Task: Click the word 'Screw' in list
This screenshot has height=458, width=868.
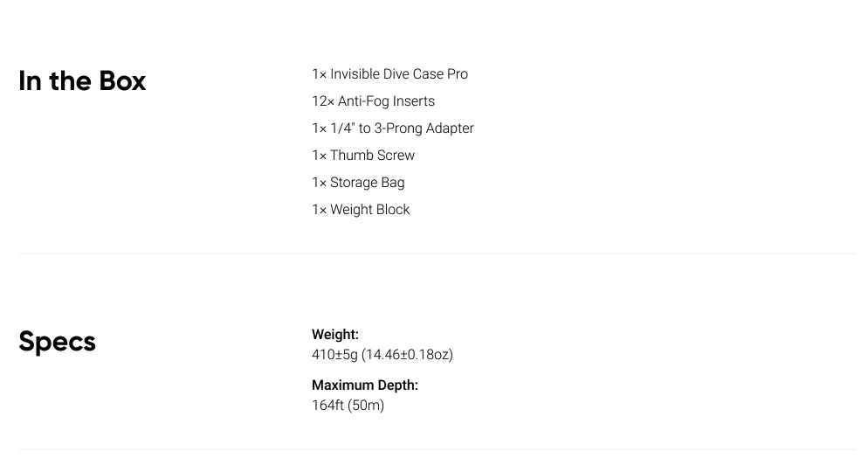Action: click(x=396, y=156)
